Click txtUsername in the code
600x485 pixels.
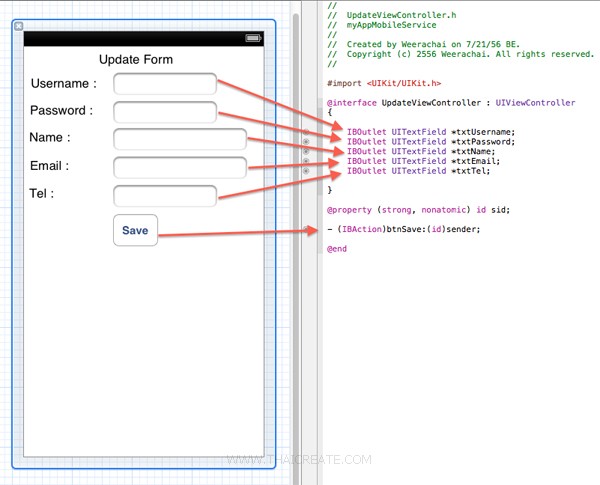[x=483, y=132]
